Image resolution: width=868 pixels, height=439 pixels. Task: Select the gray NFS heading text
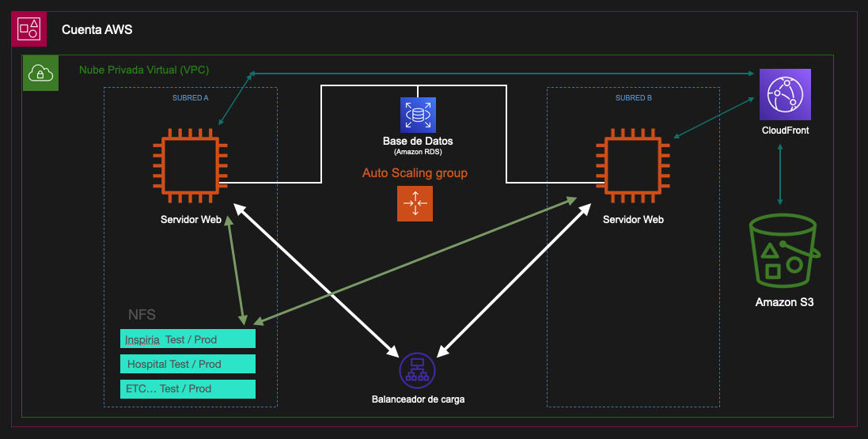[142, 315]
